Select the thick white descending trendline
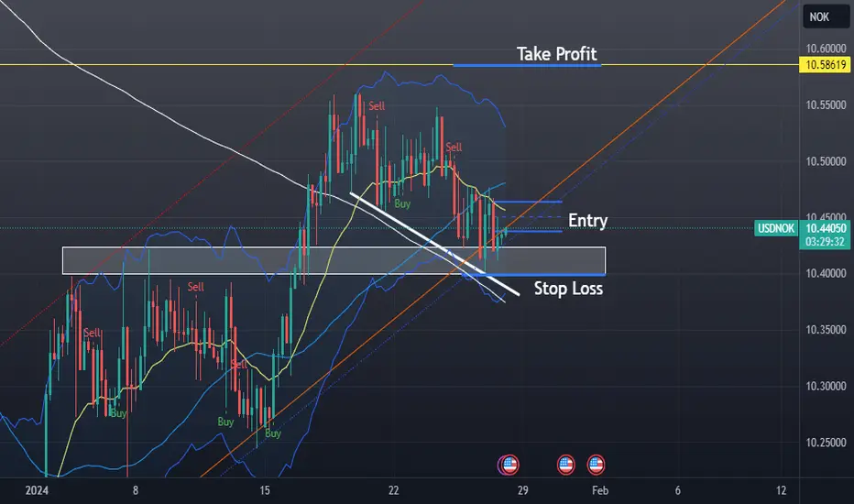The image size is (854, 504). 434,244
